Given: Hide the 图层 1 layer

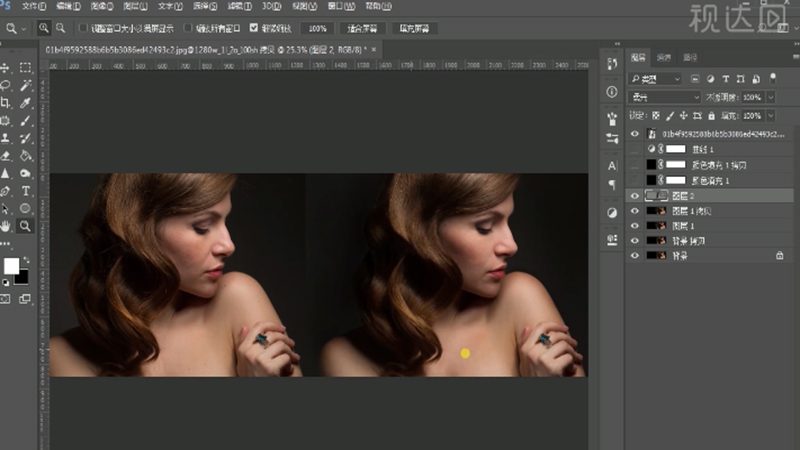Looking at the screenshot, I should coord(635,226).
